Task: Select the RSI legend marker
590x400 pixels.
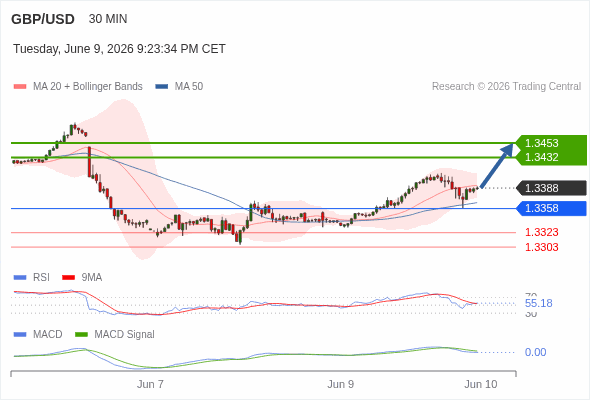Action: (x=20, y=278)
